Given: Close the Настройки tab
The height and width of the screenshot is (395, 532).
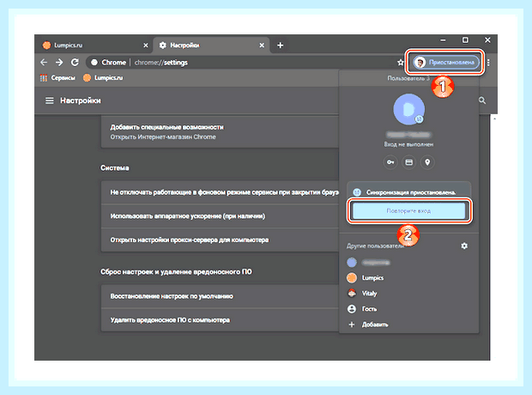Looking at the screenshot, I should pos(262,46).
